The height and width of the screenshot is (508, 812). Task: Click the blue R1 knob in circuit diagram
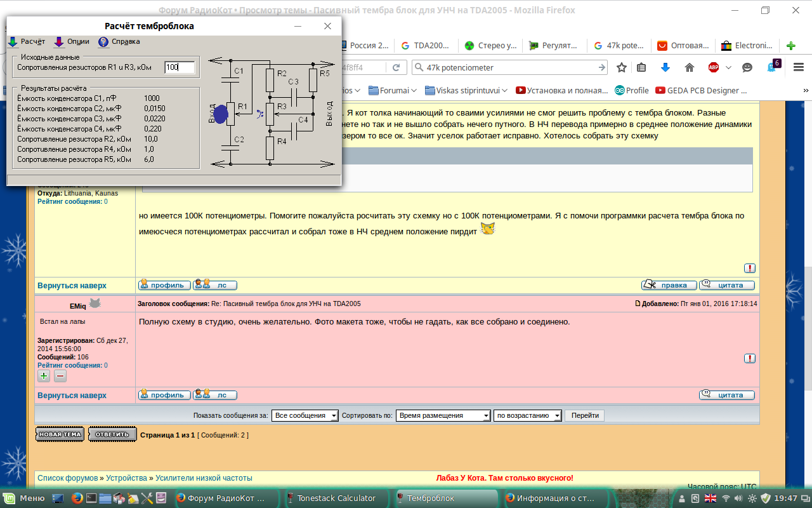pyautogui.click(x=220, y=114)
